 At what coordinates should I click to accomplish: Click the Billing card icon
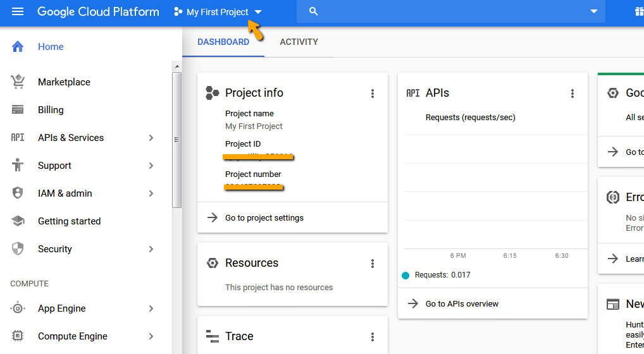coord(18,109)
